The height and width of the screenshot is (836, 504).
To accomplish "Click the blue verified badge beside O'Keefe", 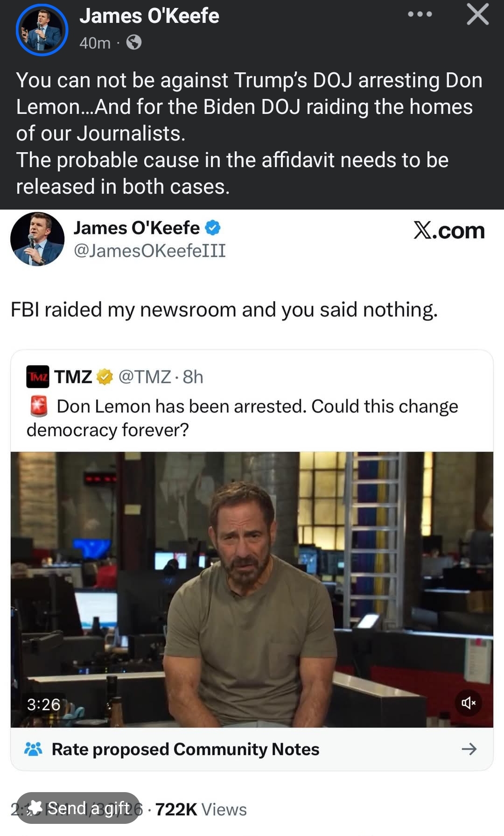I will click(x=213, y=228).
